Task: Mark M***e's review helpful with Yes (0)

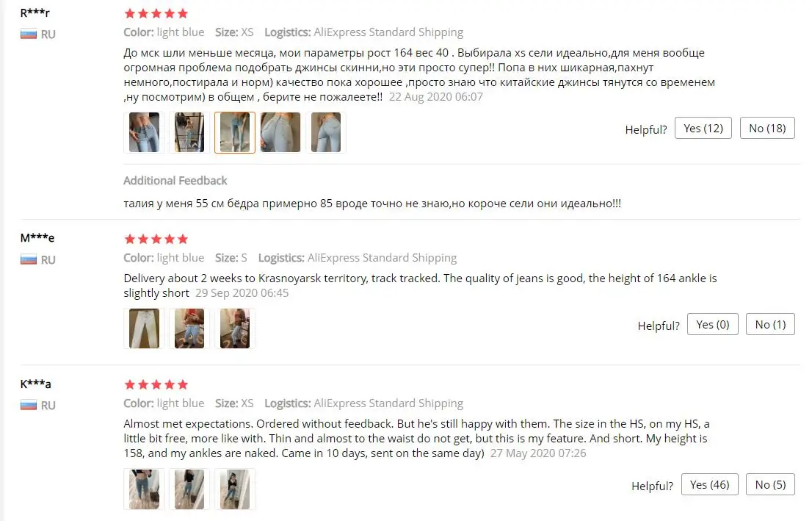Action: tap(713, 325)
